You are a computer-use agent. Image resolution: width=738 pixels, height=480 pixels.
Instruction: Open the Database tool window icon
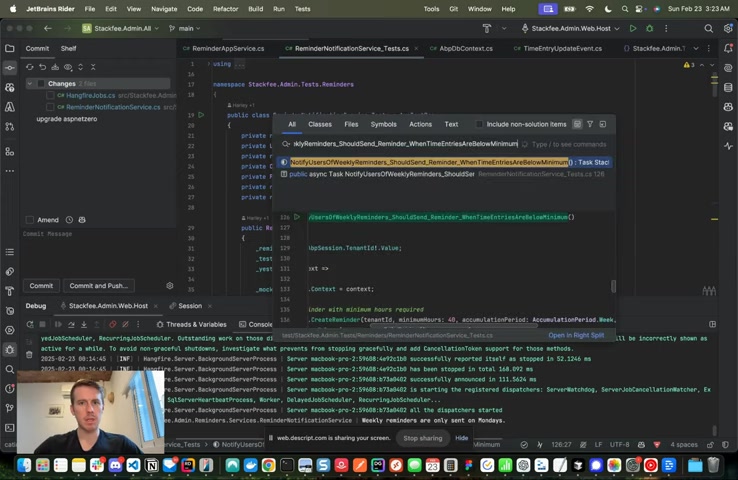pos(728,88)
